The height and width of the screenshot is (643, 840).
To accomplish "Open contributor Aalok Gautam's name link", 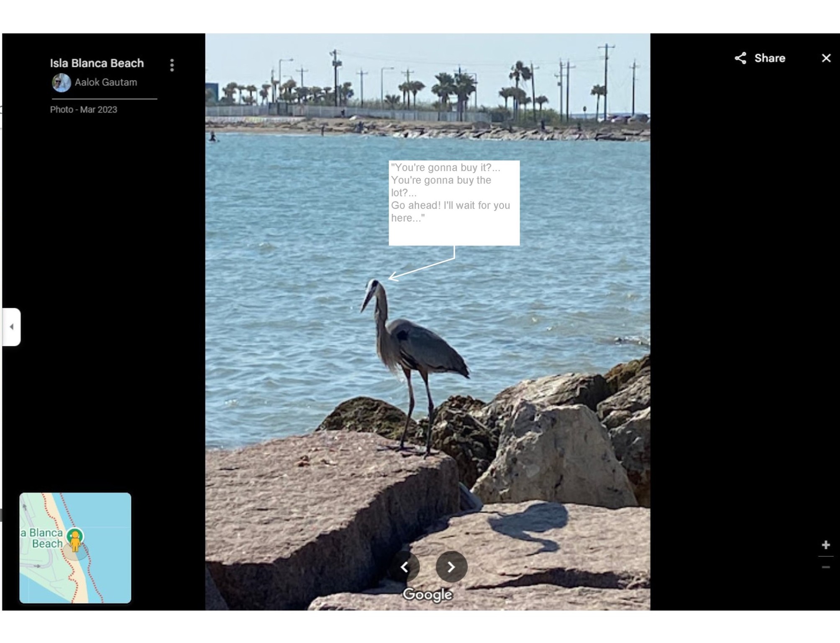I will pyautogui.click(x=105, y=82).
